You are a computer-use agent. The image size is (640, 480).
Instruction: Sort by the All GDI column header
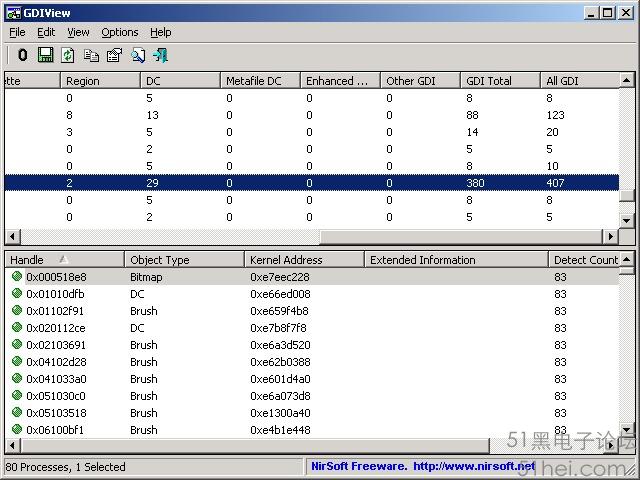(580, 80)
